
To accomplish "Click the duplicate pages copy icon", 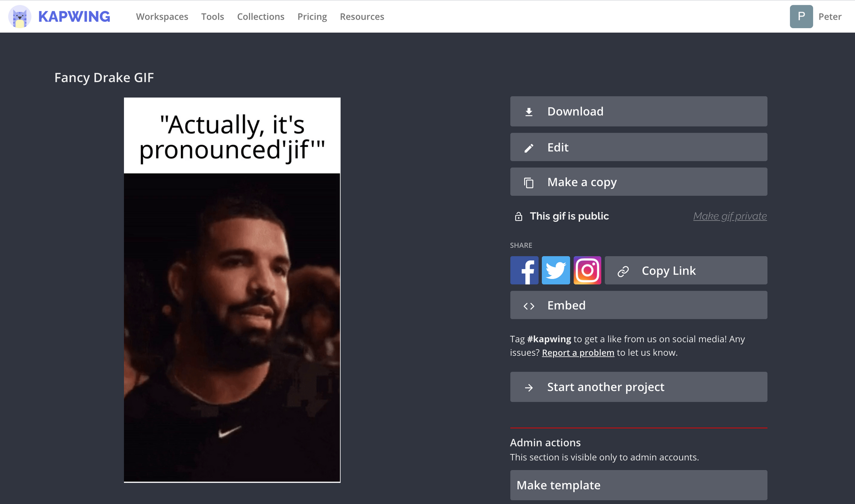I will pos(529,183).
